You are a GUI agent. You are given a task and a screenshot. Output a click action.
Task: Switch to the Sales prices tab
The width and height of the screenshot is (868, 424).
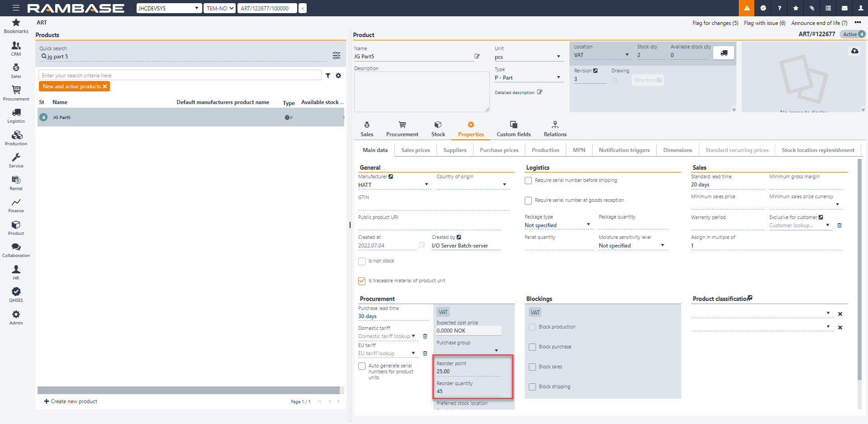[x=415, y=150]
